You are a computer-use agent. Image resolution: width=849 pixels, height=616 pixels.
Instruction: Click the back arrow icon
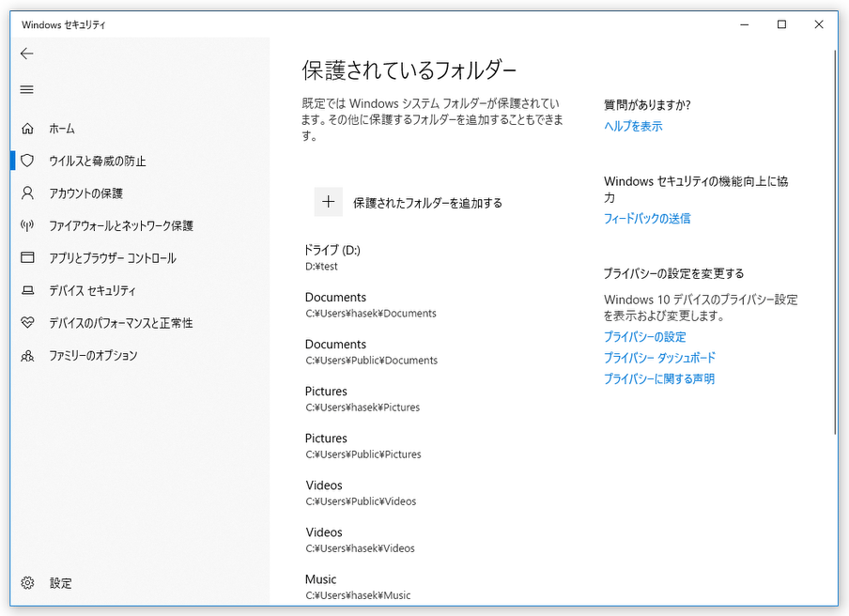tap(26, 53)
